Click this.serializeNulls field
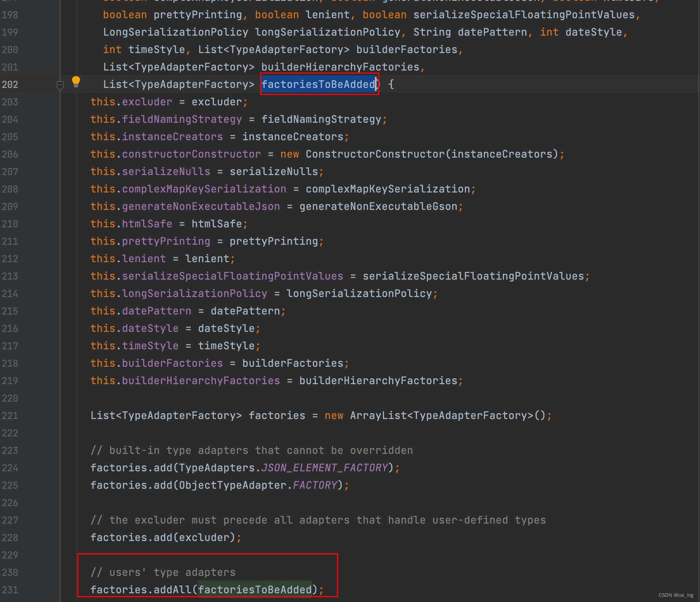700x602 pixels. [x=150, y=171]
